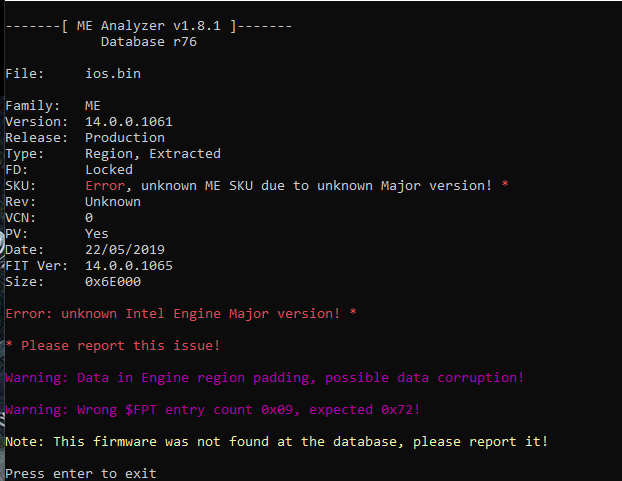
Task: Click the Unknown Rev value
Action: tap(113, 202)
